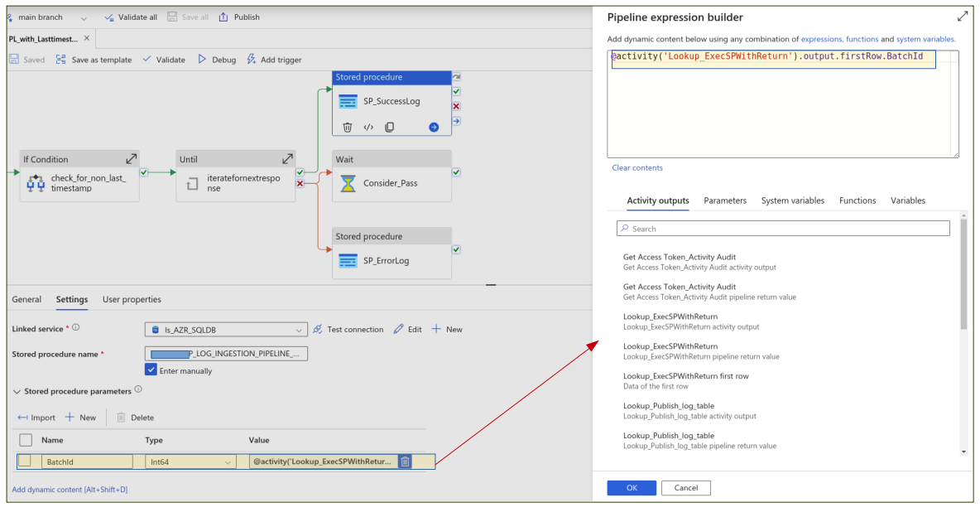Open the Int64 type dropdown
The image size is (980, 512).
190,461
